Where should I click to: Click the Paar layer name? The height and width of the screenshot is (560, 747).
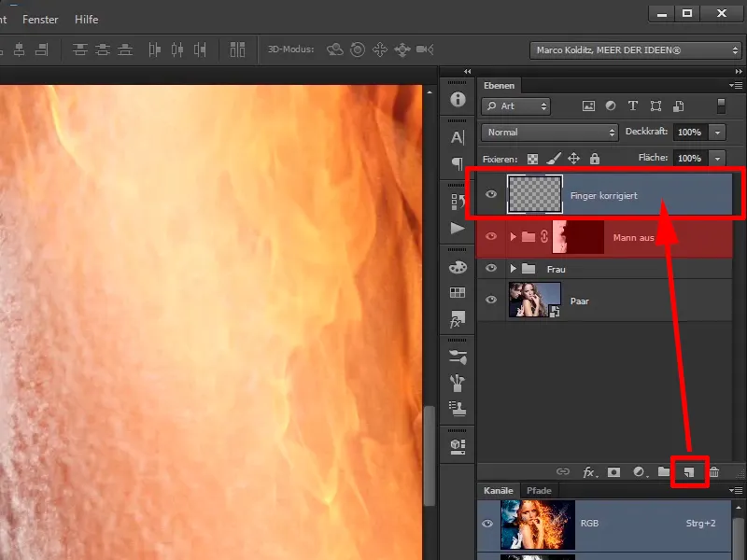point(579,301)
